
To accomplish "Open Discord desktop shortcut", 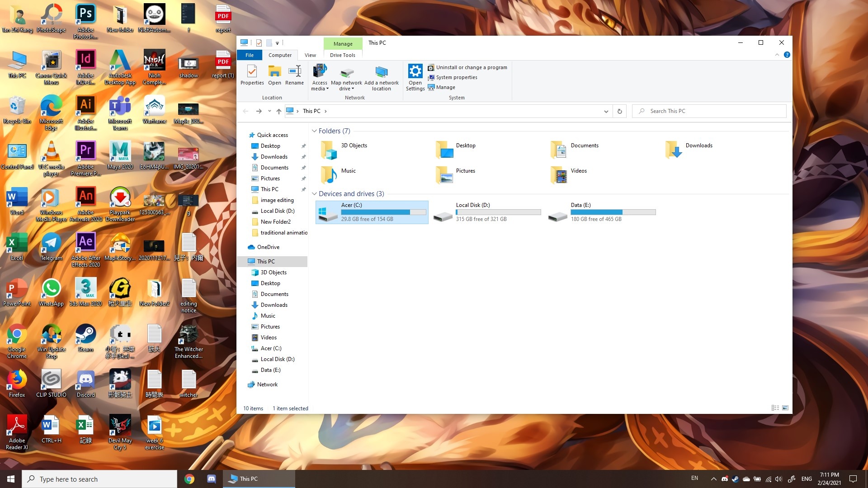I will pos(85,384).
